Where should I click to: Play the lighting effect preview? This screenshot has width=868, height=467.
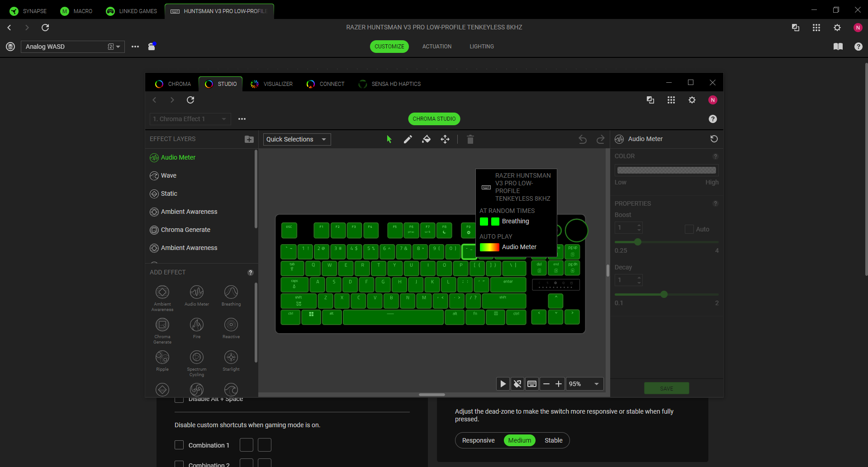tap(503, 384)
